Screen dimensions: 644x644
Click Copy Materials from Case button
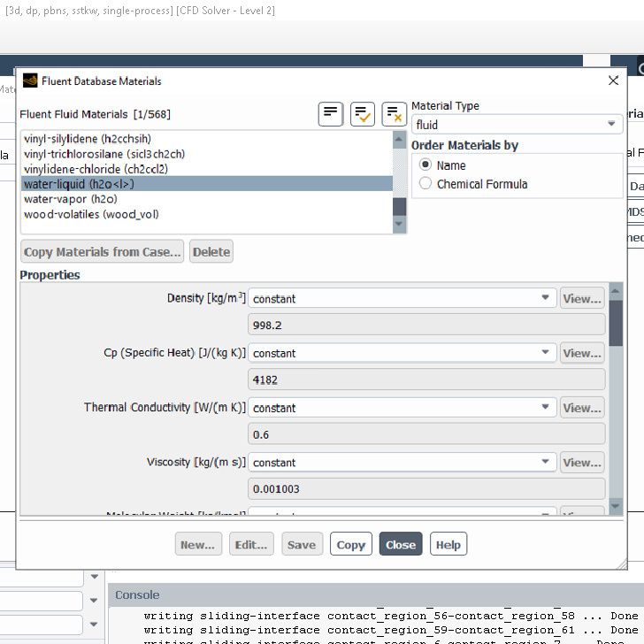click(x=103, y=251)
